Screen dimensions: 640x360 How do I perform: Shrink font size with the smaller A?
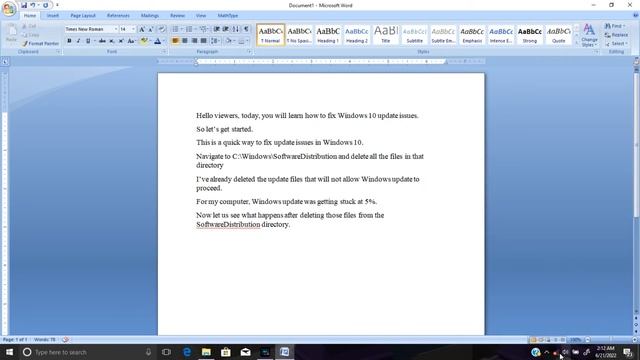point(151,29)
